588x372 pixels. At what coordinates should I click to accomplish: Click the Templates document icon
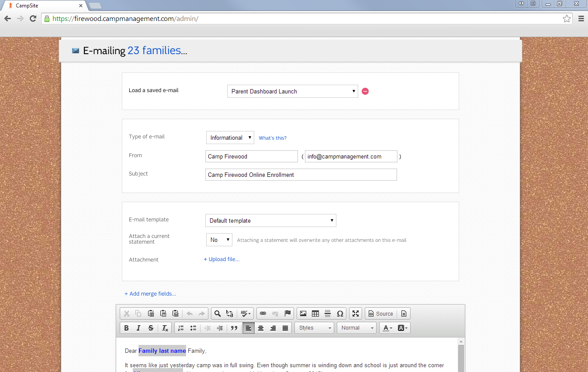[x=404, y=313]
